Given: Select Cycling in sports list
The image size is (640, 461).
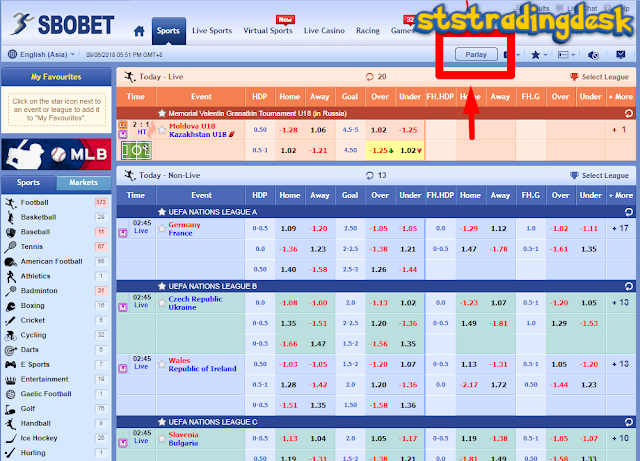Looking at the screenshot, I should point(33,335).
